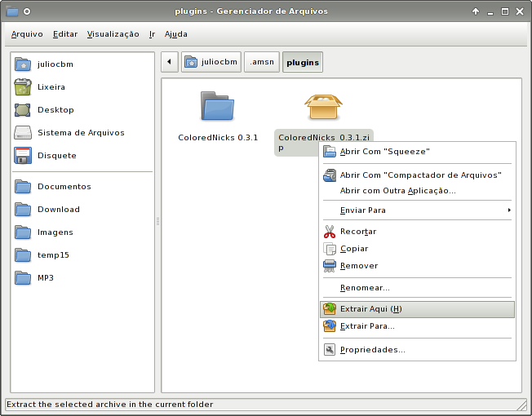Viewport: 532px width, 416px height.
Task: Click the Disquete floppy icon
Action: point(23,155)
